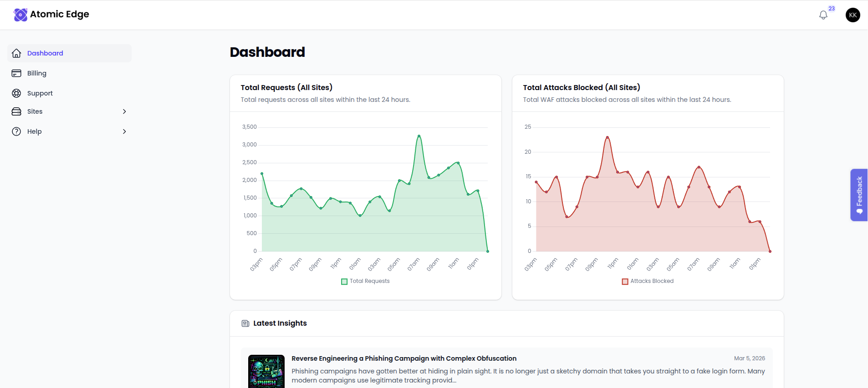Click the Sites server icon
The height and width of the screenshot is (388, 868).
16,111
